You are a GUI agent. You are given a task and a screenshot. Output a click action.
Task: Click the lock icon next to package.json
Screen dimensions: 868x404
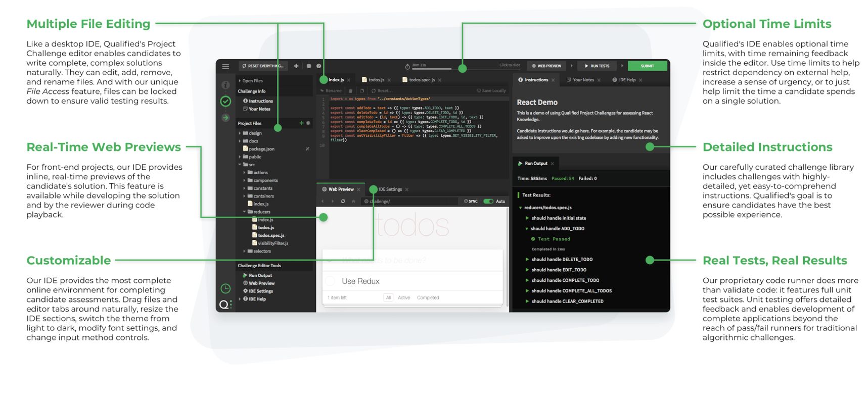click(307, 149)
